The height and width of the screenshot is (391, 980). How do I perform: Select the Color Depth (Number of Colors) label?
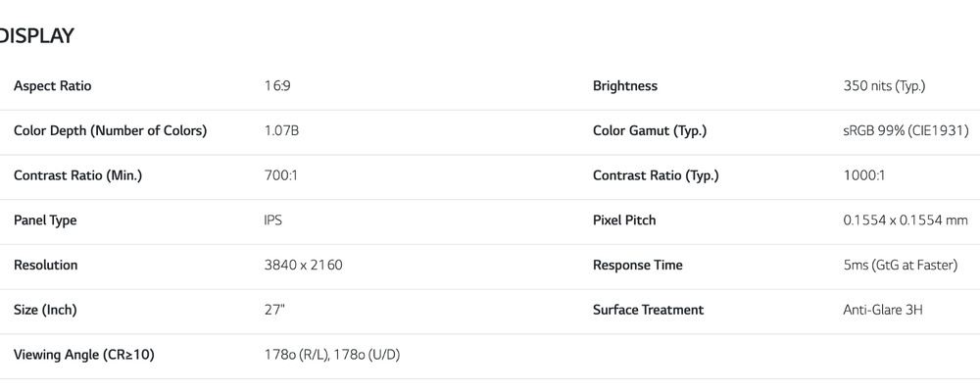click(x=110, y=131)
